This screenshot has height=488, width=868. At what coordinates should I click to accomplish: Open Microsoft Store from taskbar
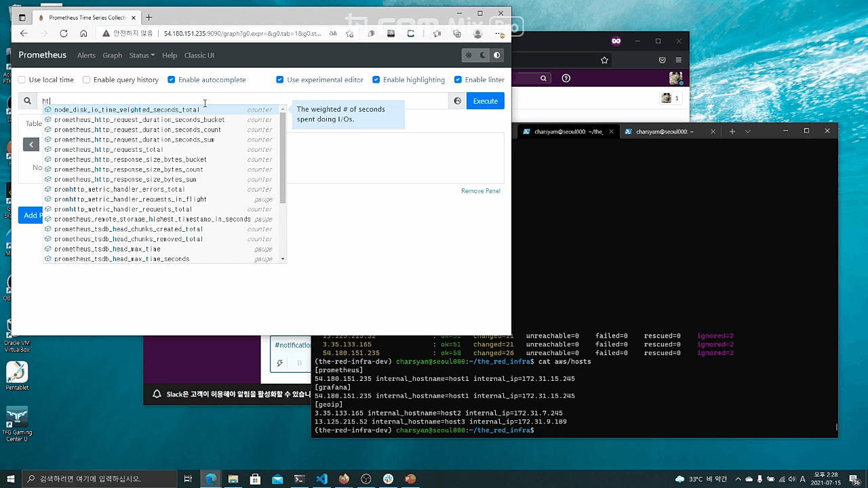(x=255, y=479)
